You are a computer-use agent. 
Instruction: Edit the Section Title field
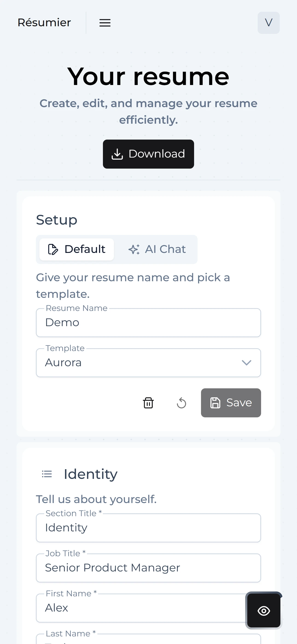click(148, 528)
